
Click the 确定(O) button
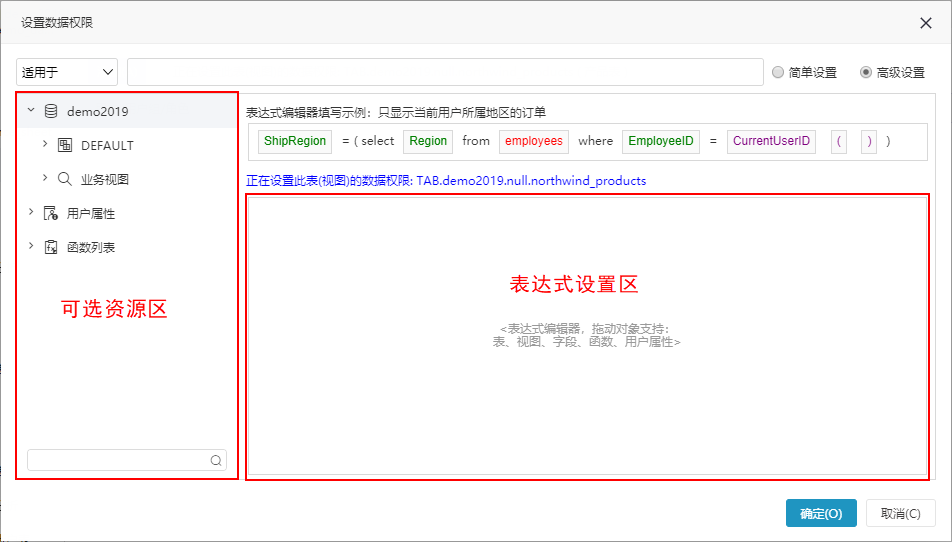pyautogui.click(x=821, y=513)
